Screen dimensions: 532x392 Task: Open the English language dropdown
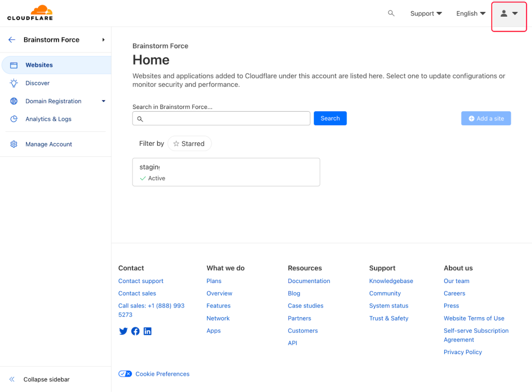click(x=471, y=13)
